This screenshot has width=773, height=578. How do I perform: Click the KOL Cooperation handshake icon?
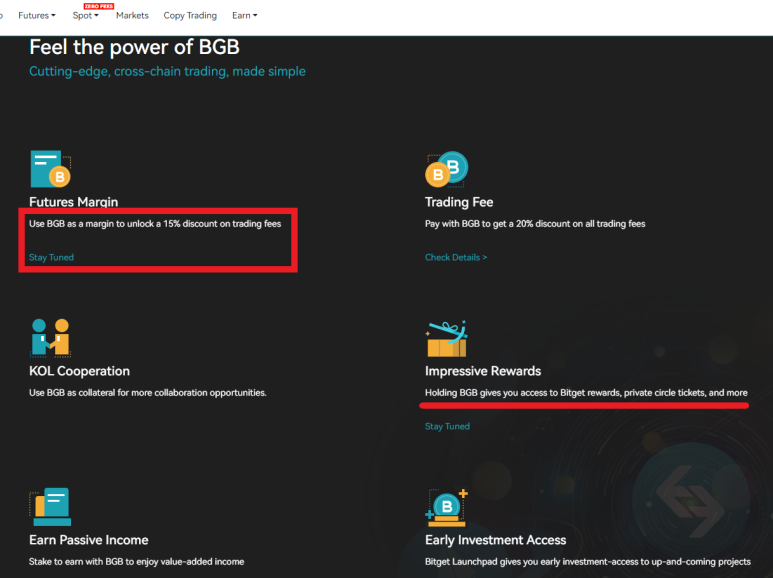(x=50, y=338)
